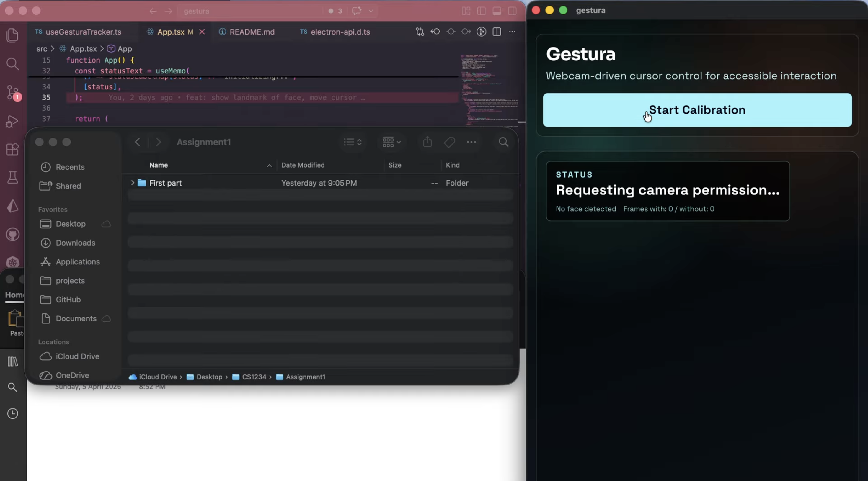Click Desktop in the Finder path bar
The height and width of the screenshot is (481, 868).
pos(205,377)
